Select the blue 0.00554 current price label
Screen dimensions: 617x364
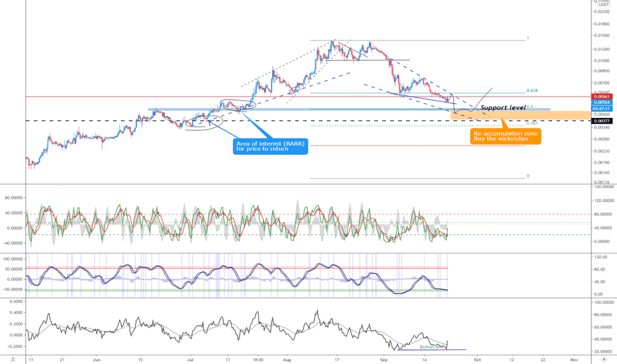click(602, 103)
